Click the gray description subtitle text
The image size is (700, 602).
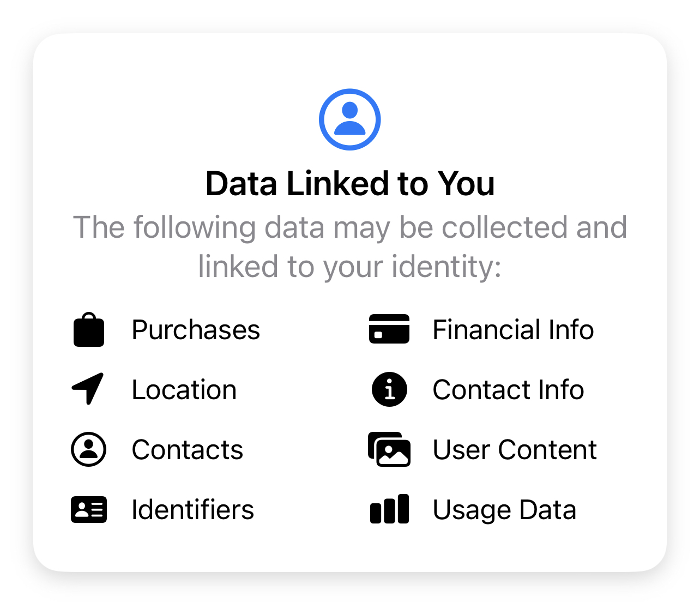[350, 247]
